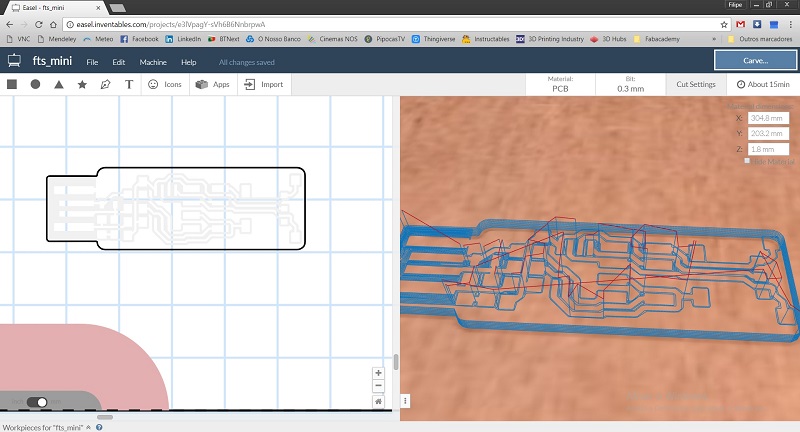Click the About 15min estimate
The width and height of the screenshot is (800, 432).
point(763,84)
